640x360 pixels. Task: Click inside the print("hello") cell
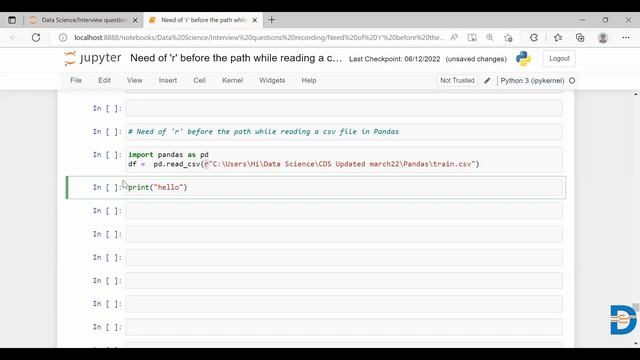344,187
